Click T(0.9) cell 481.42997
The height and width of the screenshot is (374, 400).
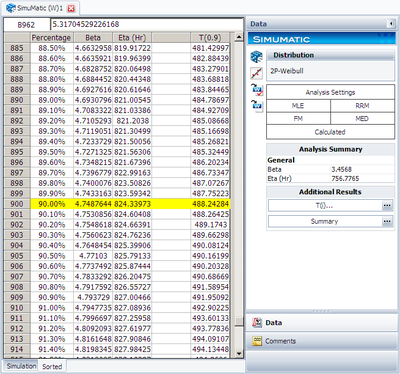pyautogui.click(x=210, y=48)
